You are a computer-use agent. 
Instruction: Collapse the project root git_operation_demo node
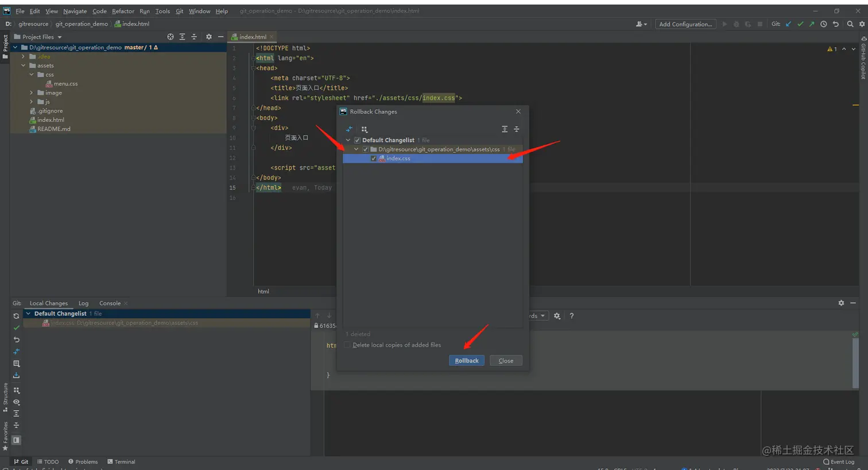15,48
